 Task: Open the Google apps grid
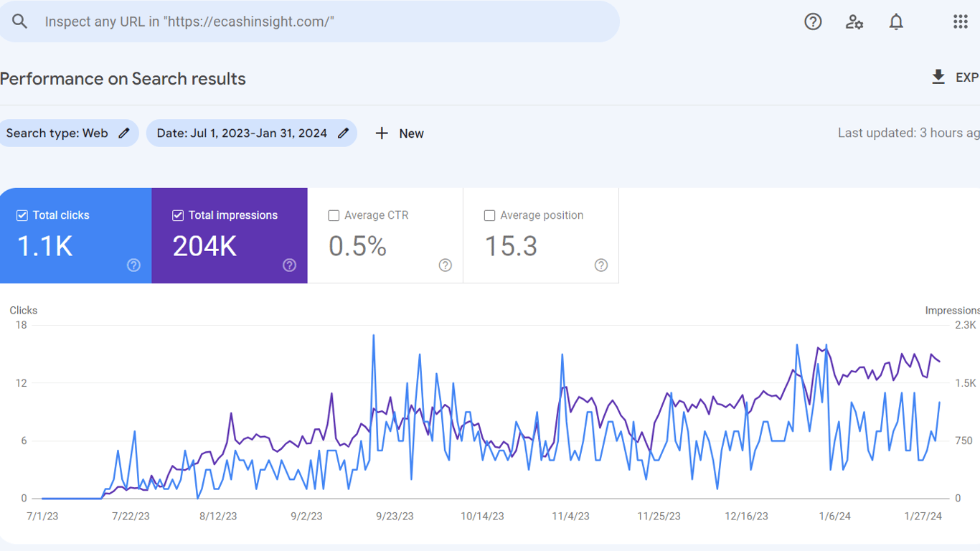(x=961, y=22)
